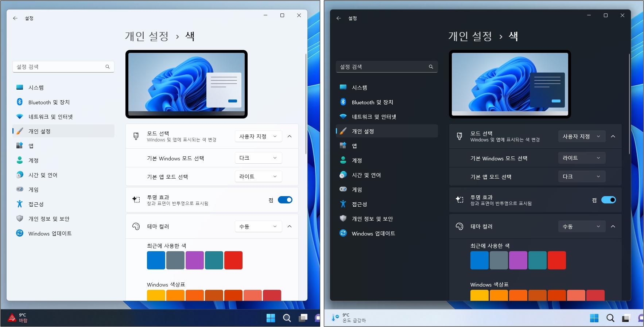Go back using the arrow in the light window
Image resolution: width=644 pixels, height=327 pixels.
pyautogui.click(x=15, y=18)
